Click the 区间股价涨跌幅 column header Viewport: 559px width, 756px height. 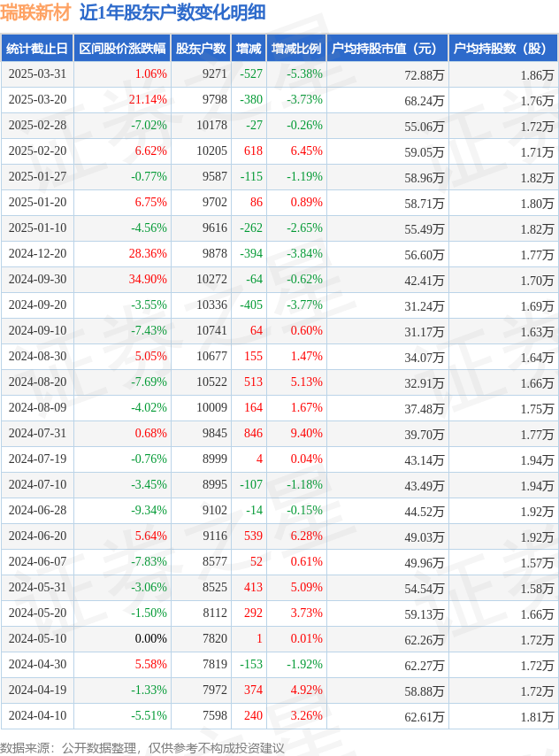[x=121, y=48]
